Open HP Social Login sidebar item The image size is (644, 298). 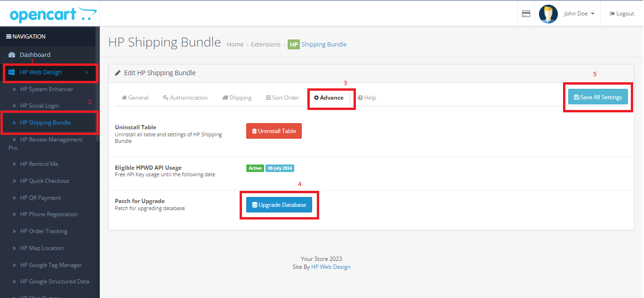39,106
